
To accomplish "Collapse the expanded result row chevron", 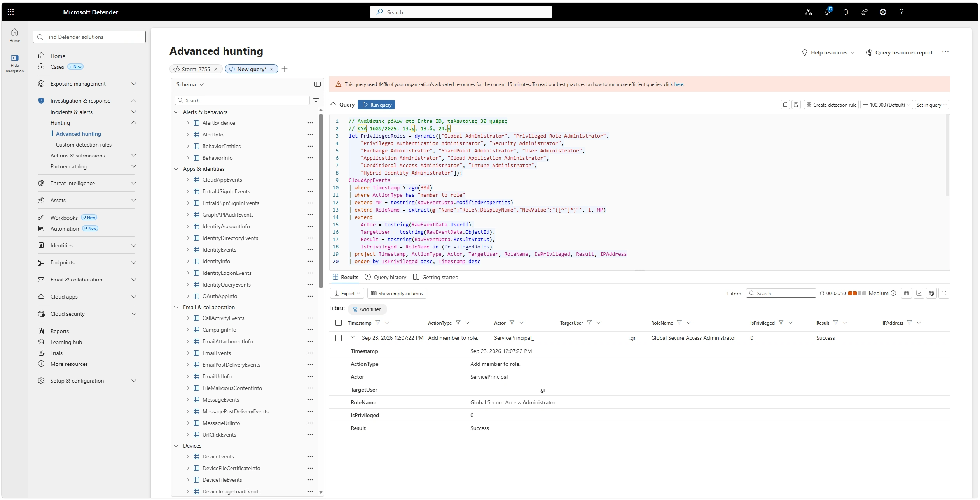I will pyautogui.click(x=353, y=337).
